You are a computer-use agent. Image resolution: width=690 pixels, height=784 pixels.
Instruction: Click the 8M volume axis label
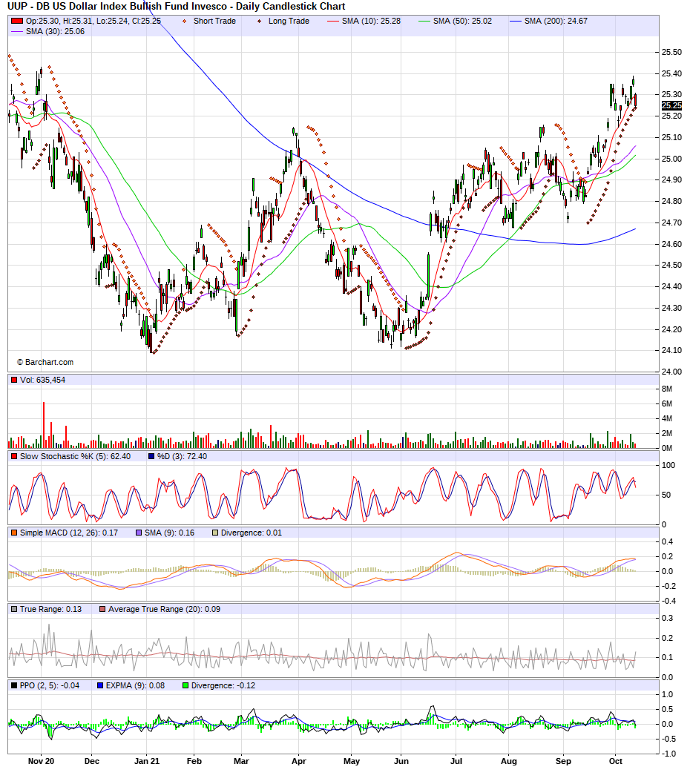[x=667, y=389]
